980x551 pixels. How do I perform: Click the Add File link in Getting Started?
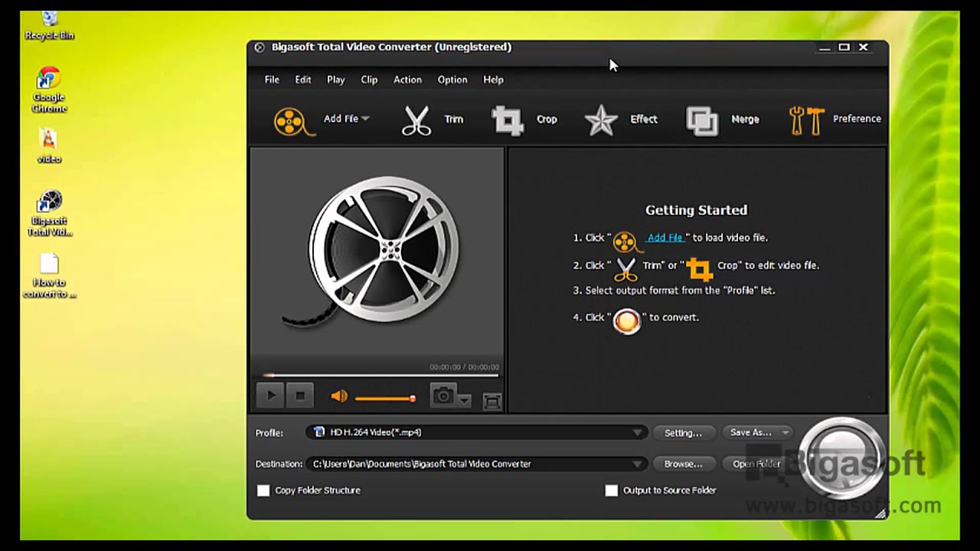[665, 238]
